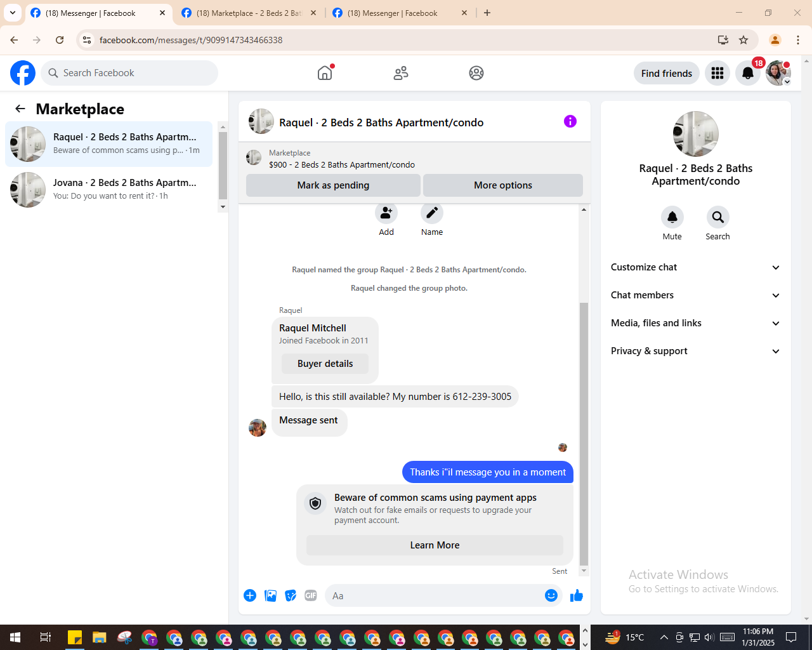The height and width of the screenshot is (650, 812).
Task: Reload the page in Chrome
Action: pyautogui.click(x=60, y=40)
